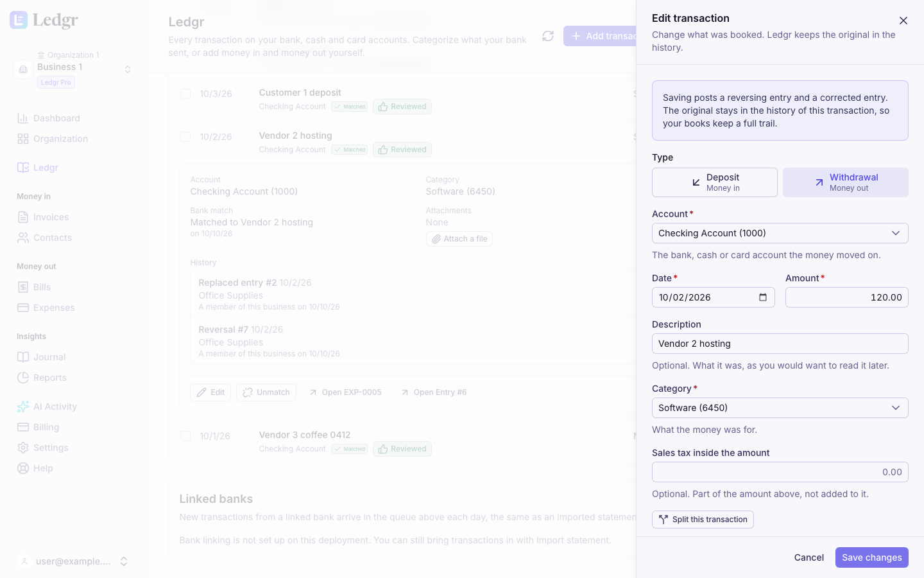Open the Dashboard page icon
924x578 pixels.
23,118
